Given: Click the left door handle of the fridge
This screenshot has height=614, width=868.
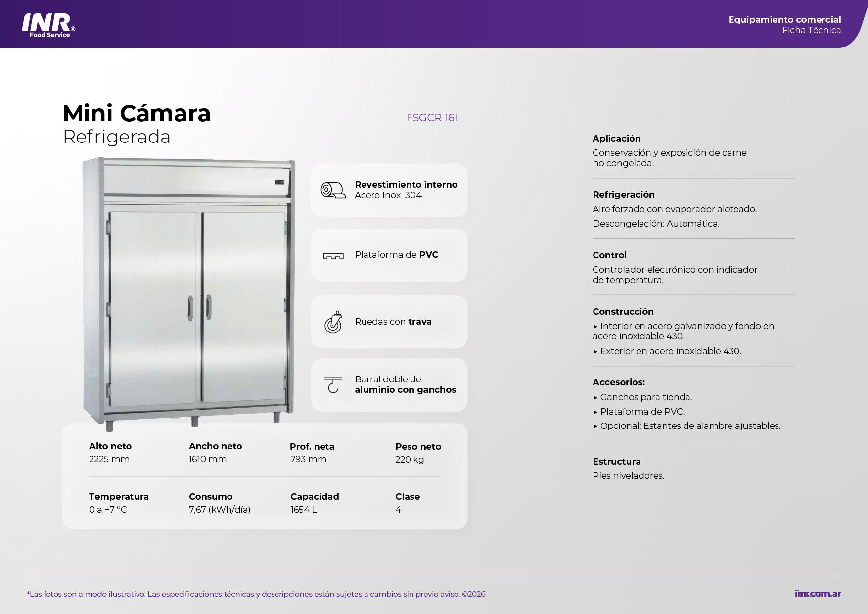Looking at the screenshot, I should pyautogui.click(x=190, y=308).
